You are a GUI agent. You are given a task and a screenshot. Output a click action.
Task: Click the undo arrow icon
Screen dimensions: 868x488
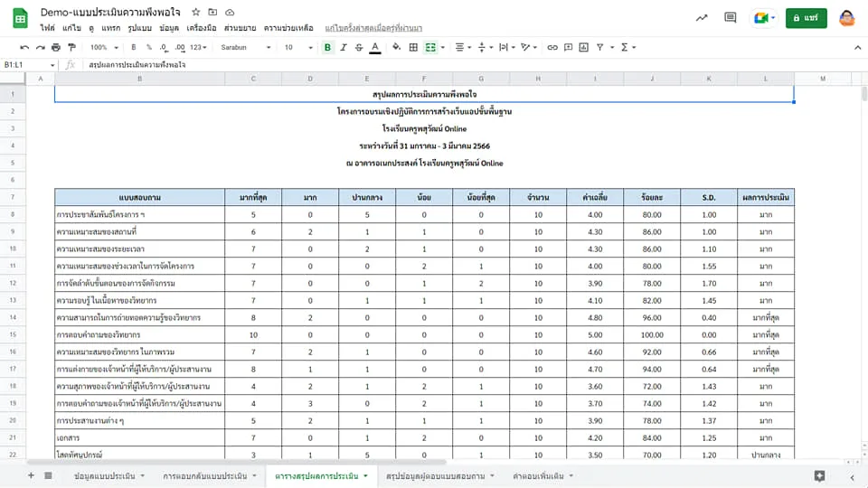pyautogui.click(x=24, y=48)
